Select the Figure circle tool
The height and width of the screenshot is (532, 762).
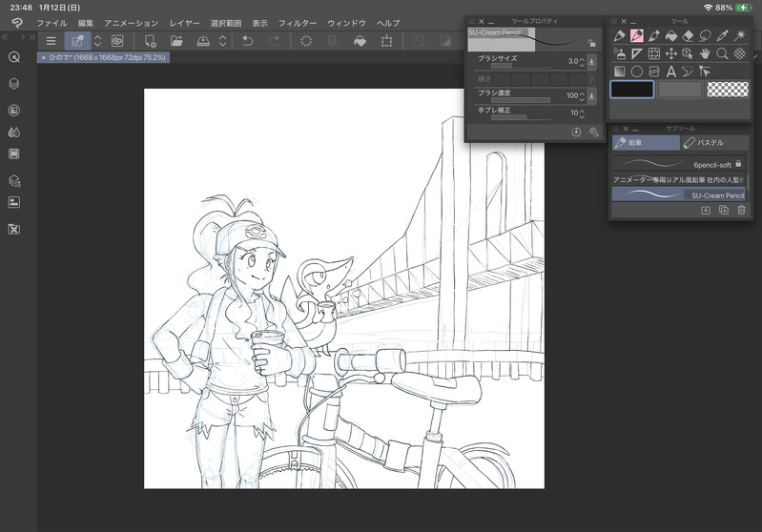tap(637, 72)
